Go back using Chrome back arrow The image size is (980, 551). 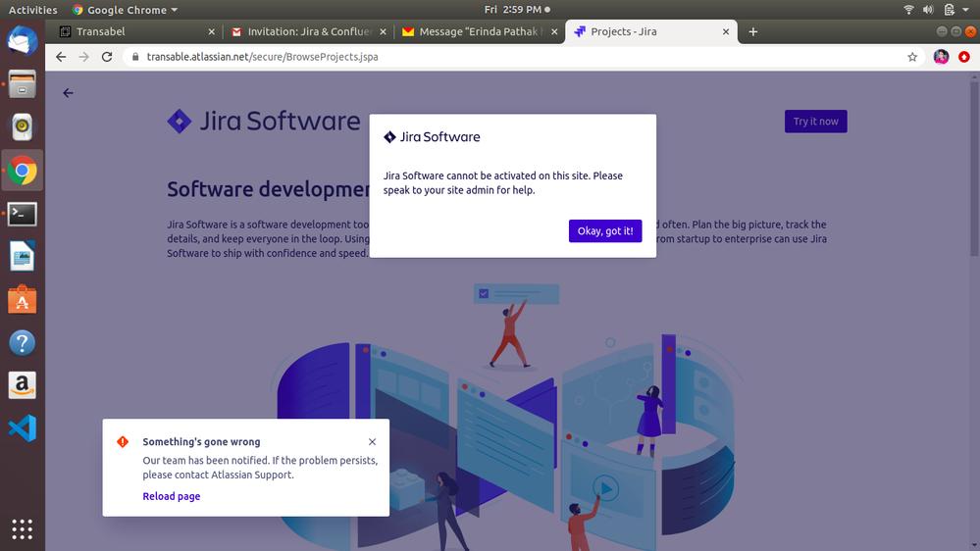point(61,57)
